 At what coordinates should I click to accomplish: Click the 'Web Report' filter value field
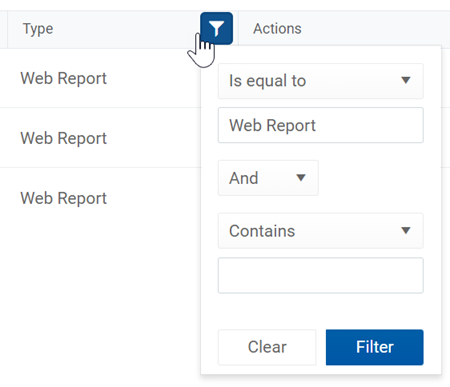coord(321,125)
